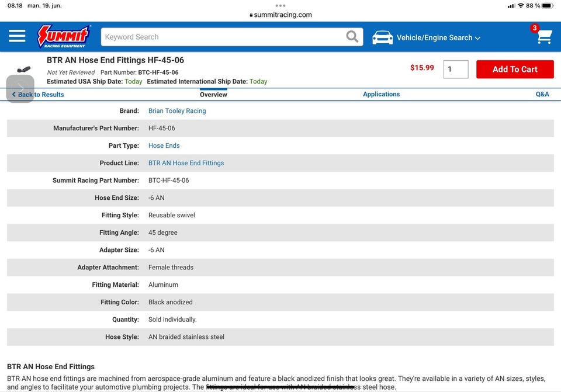This screenshot has height=392, width=561.
Task: Open the Brian Tooley Racing brand link
Action: pyautogui.click(x=177, y=111)
